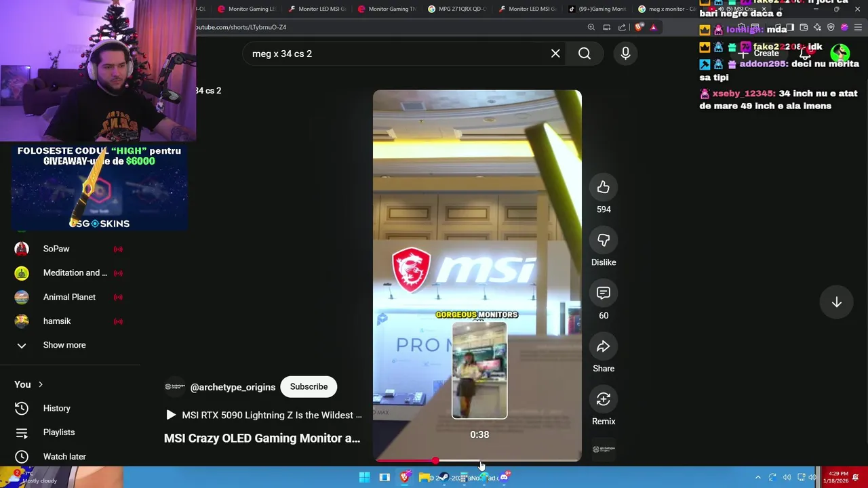Open Playlists from sidebar
868x488 pixels.
coord(59,432)
